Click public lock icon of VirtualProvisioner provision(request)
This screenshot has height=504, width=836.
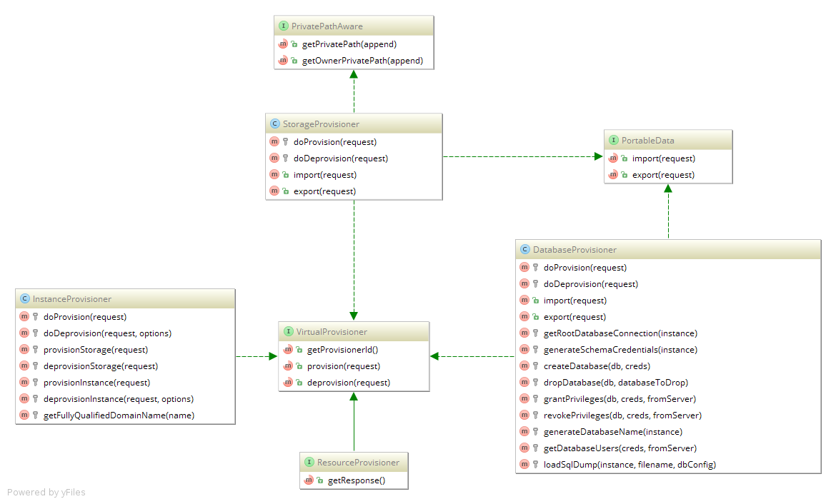[x=299, y=366]
